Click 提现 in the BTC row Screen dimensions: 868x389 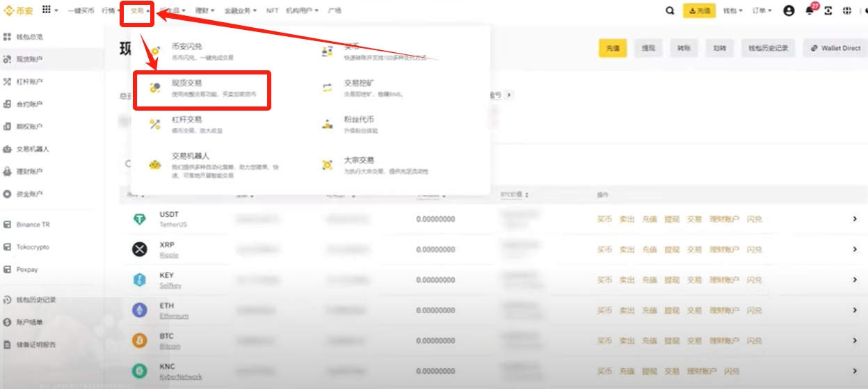click(671, 341)
